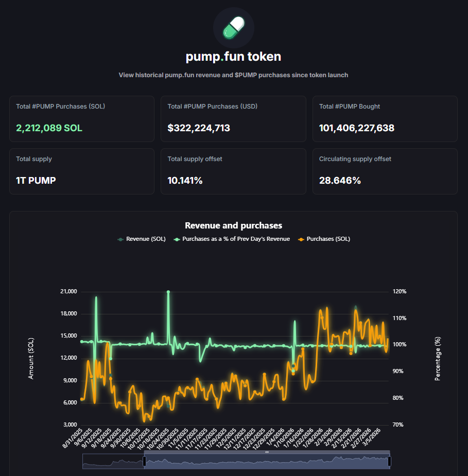468x476 pixels.
Task: Click the grip bar atop the range slider
Action: (267, 452)
